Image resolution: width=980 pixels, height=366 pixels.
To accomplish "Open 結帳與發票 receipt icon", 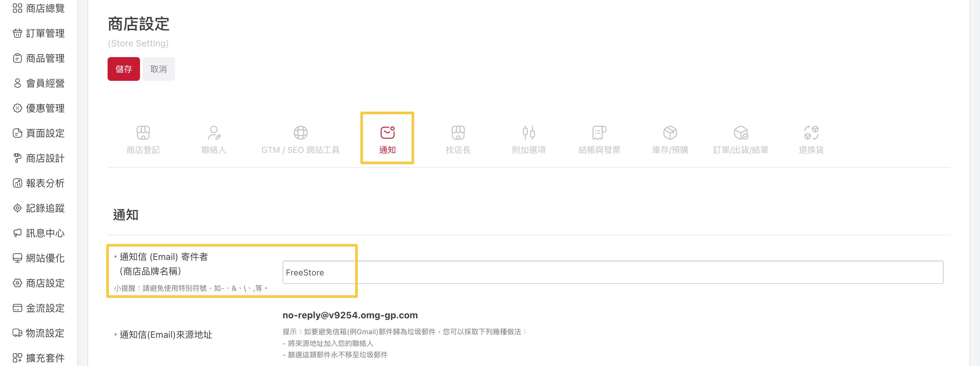I will point(599,133).
